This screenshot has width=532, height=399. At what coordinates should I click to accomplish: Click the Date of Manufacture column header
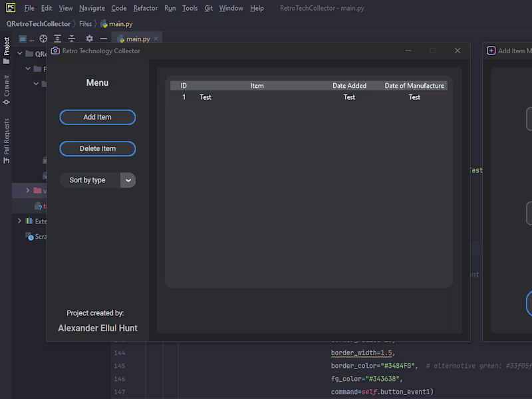[414, 86]
